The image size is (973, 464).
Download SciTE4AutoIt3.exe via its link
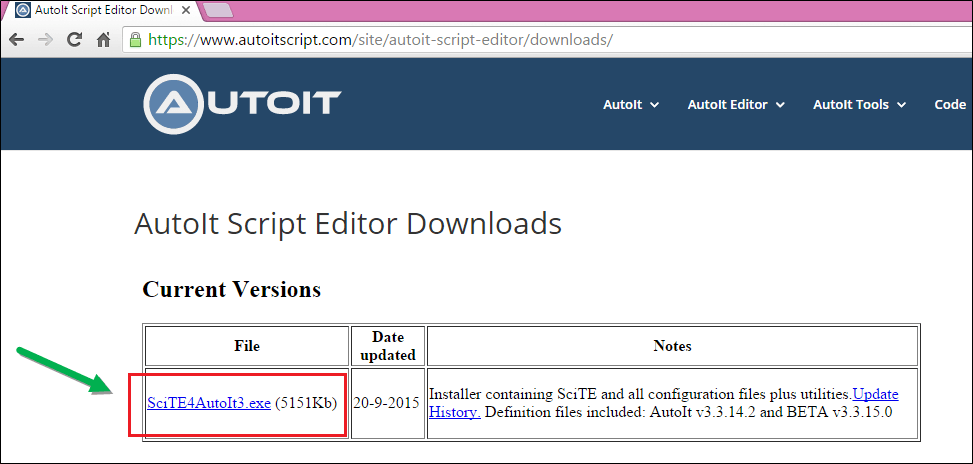pos(209,403)
